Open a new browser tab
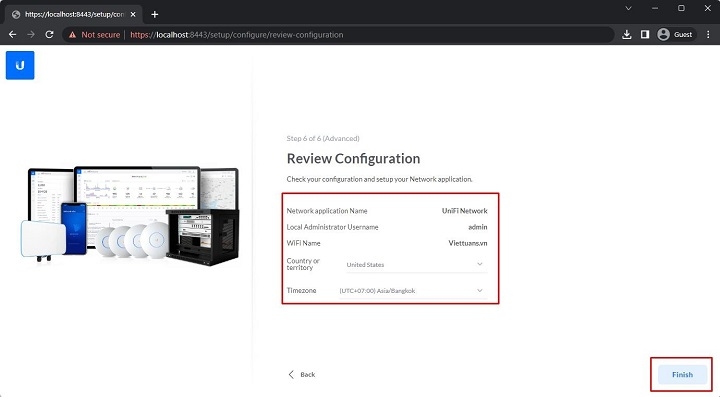Image resolution: width=720 pixels, height=397 pixels. pos(154,14)
